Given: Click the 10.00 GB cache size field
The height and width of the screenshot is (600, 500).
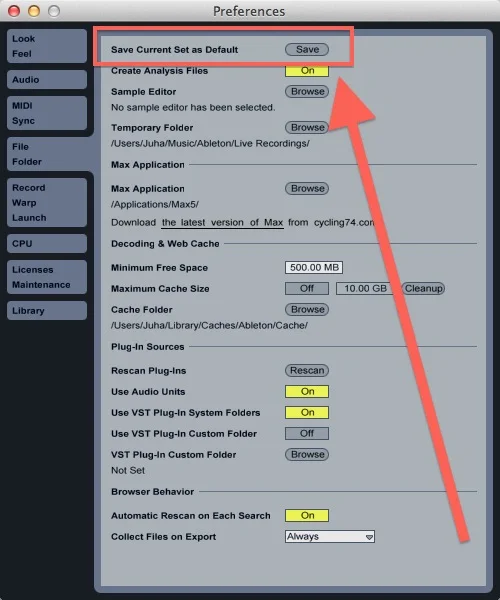Looking at the screenshot, I should coord(364,289).
